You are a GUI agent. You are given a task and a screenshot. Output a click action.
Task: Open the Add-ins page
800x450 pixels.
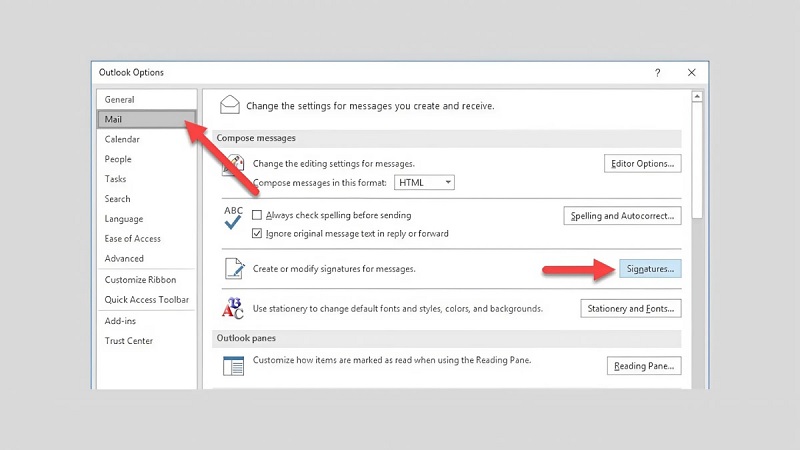(x=146, y=321)
